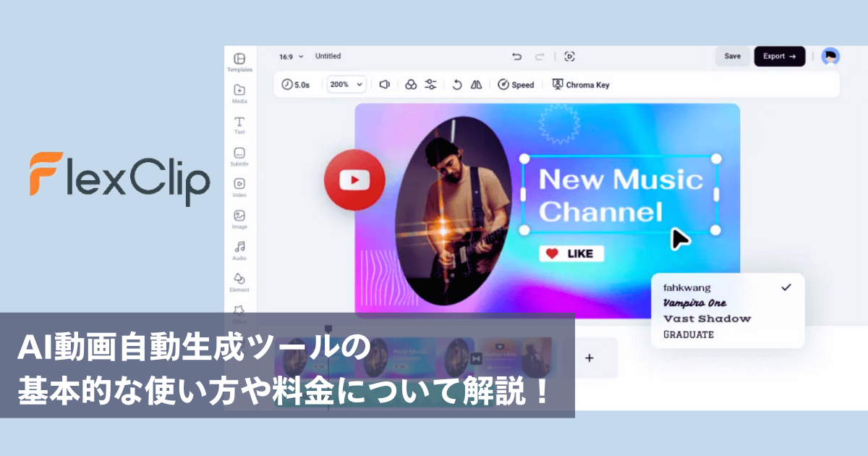Click the Export button
Viewport: 868px width, 456px height.
point(779,56)
